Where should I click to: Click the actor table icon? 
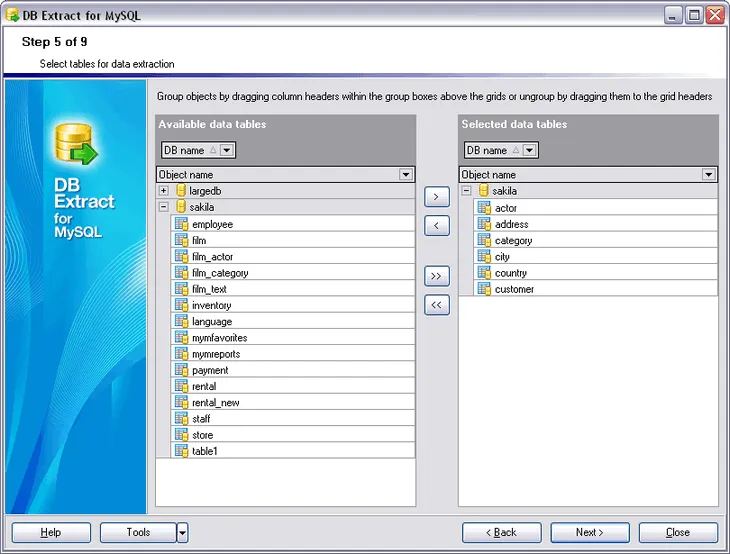click(x=484, y=208)
